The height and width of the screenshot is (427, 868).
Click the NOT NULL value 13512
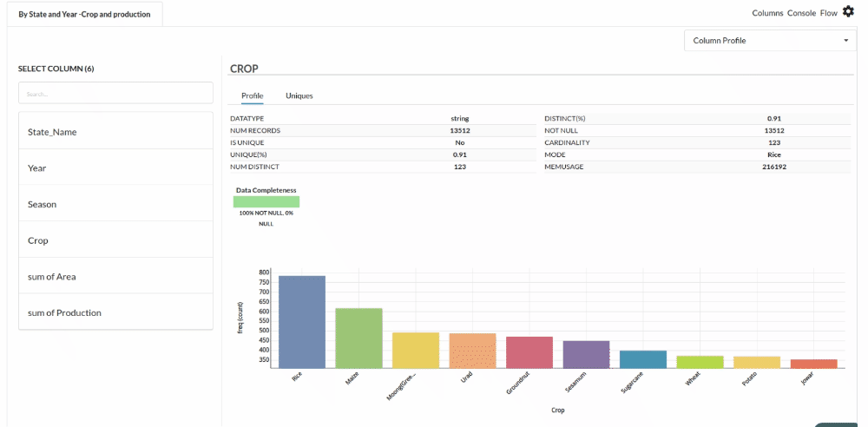[x=774, y=131]
